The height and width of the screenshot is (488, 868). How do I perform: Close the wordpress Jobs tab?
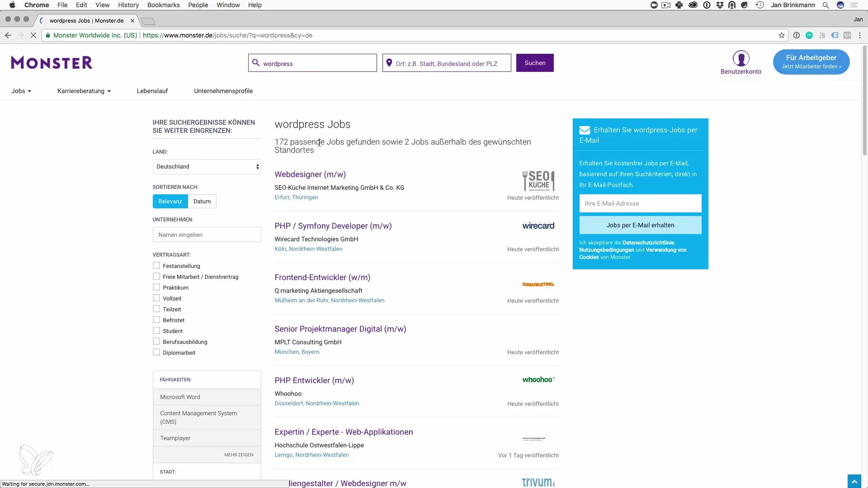click(x=132, y=21)
